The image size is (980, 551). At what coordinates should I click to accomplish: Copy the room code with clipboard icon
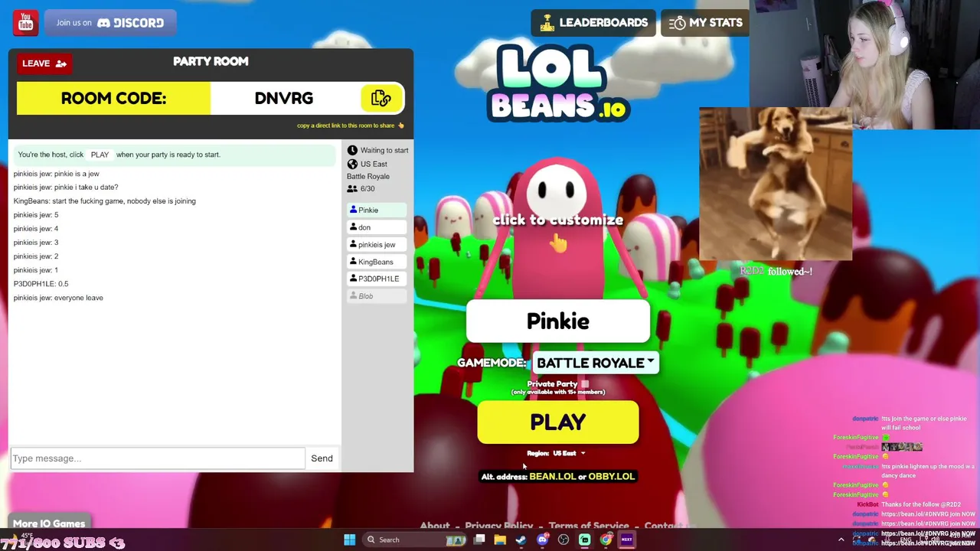coord(381,98)
